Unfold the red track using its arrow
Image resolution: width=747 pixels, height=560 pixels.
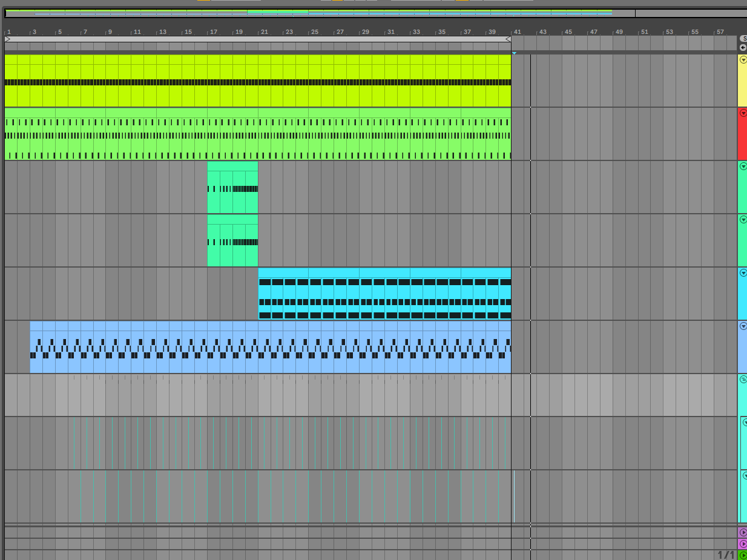(x=743, y=113)
